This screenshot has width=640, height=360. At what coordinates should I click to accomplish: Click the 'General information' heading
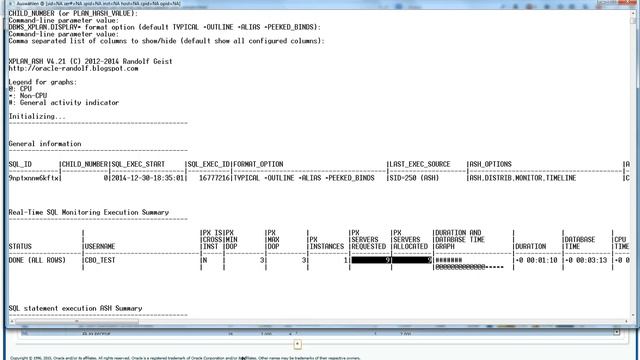pyautogui.click(x=45, y=144)
